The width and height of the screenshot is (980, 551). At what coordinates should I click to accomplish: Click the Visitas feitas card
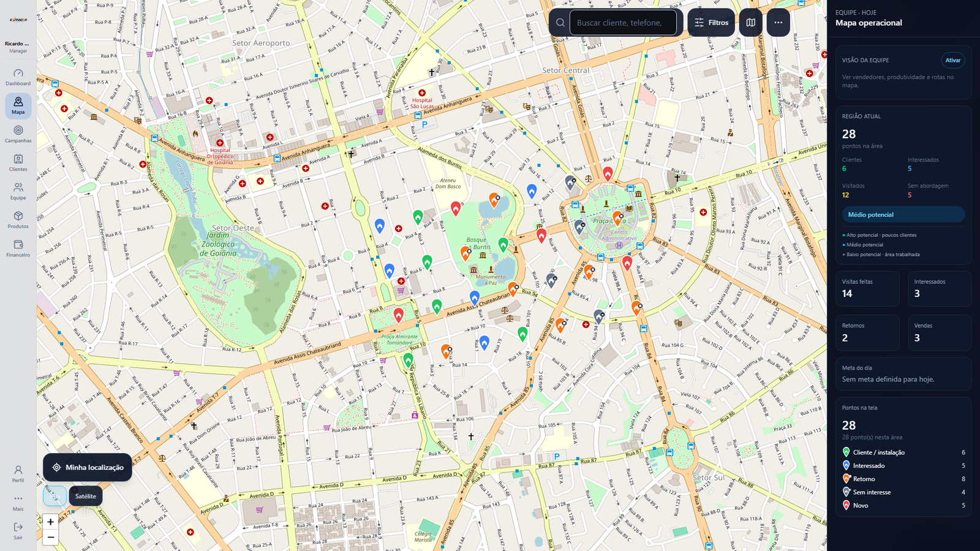click(867, 288)
